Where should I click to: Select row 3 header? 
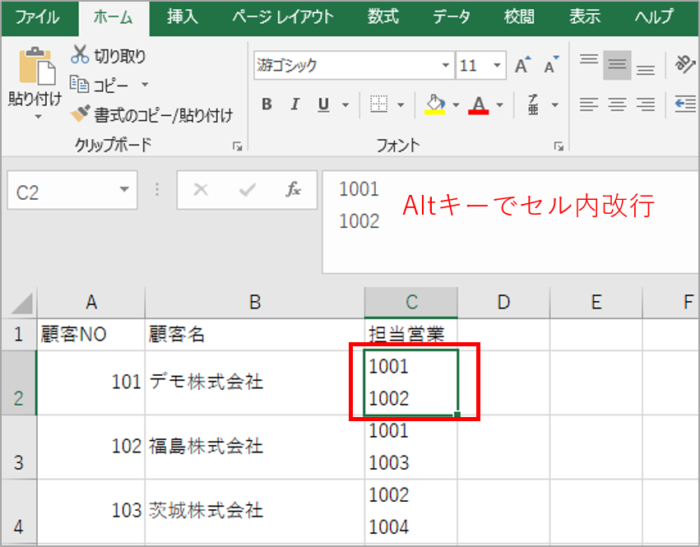19,447
